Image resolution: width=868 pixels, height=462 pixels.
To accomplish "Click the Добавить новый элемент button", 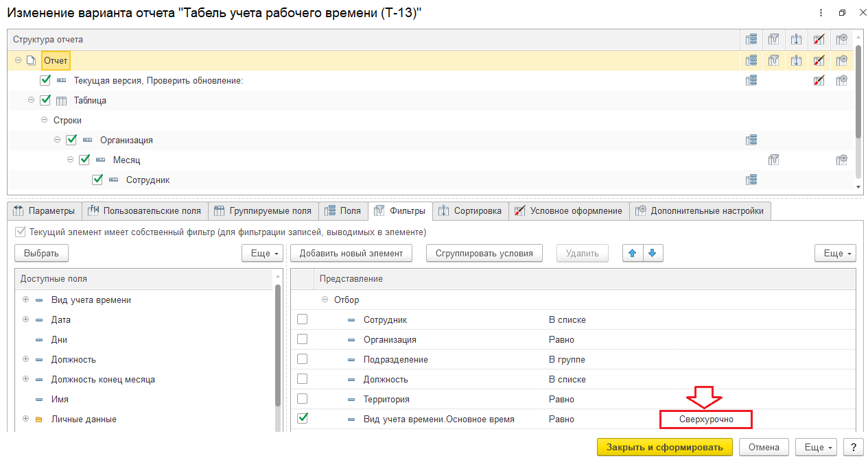I will pos(351,253).
